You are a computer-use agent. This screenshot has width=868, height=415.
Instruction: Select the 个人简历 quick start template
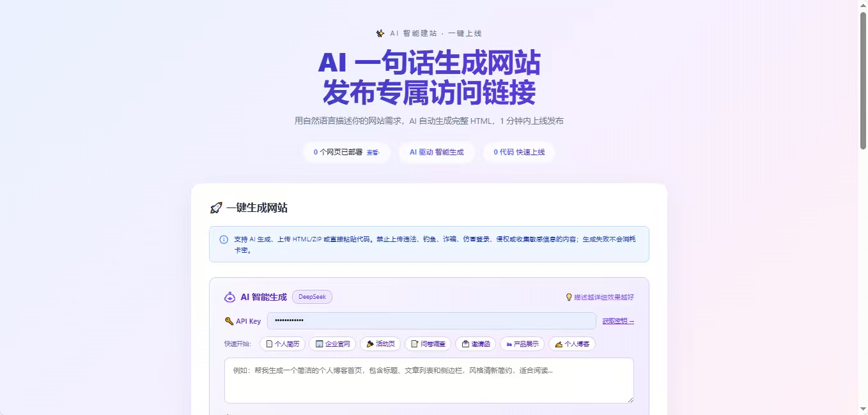coord(283,344)
